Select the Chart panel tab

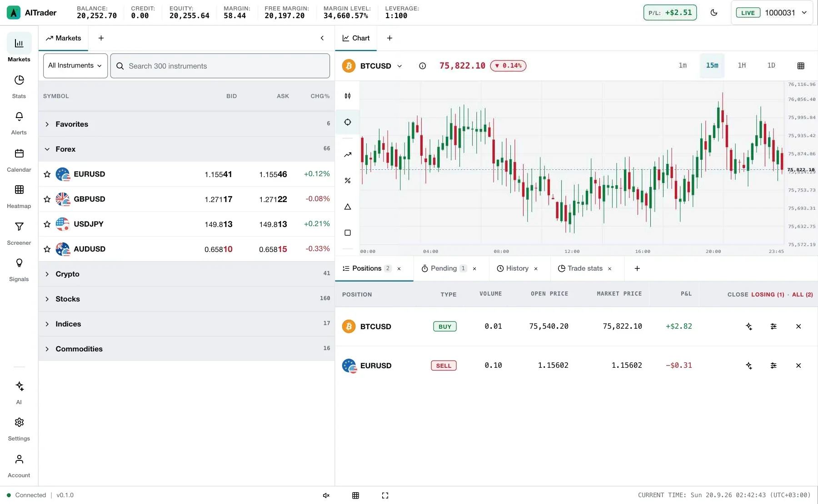pos(356,38)
